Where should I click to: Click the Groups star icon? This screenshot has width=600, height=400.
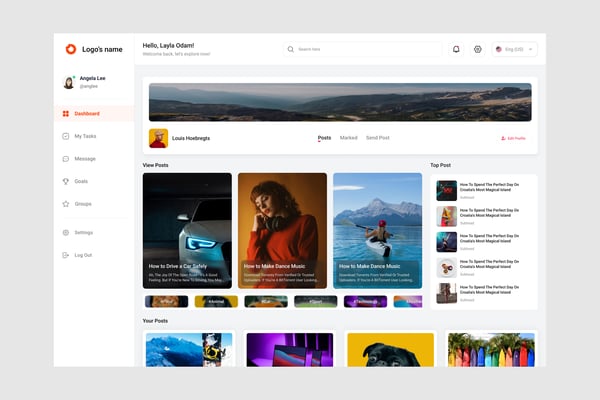pos(66,204)
